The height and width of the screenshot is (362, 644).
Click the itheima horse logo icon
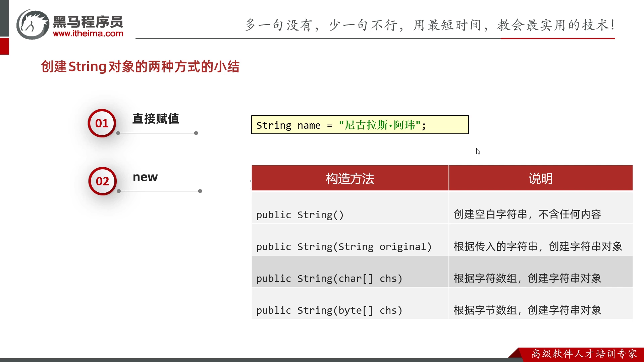[x=33, y=24]
